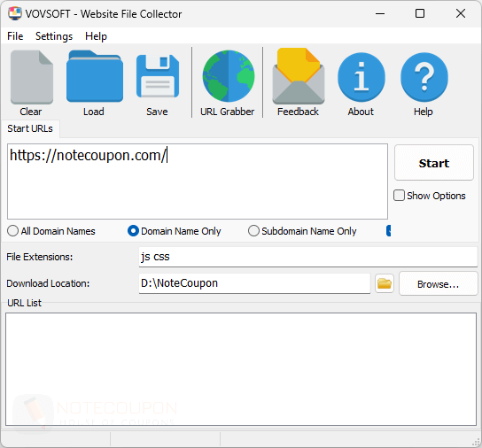Click inside the URL List area
The width and height of the screenshot is (482, 448).
(x=241, y=369)
